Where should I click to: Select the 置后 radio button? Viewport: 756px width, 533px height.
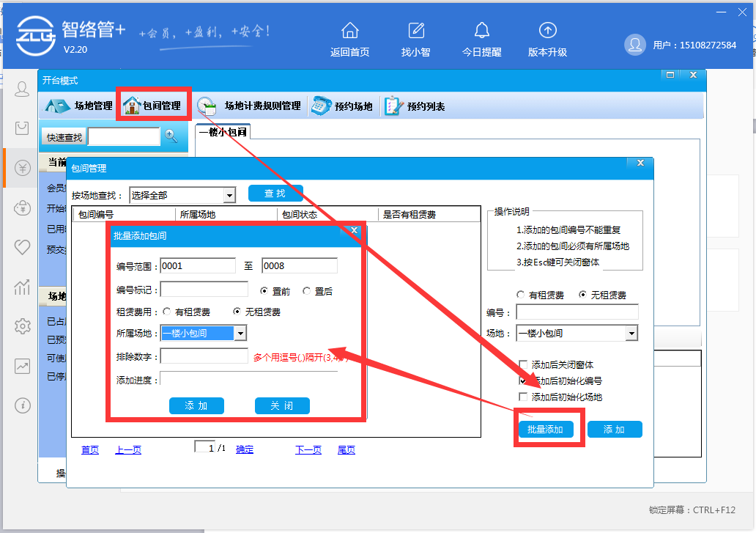pyautogui.click(x=306, y=291)
